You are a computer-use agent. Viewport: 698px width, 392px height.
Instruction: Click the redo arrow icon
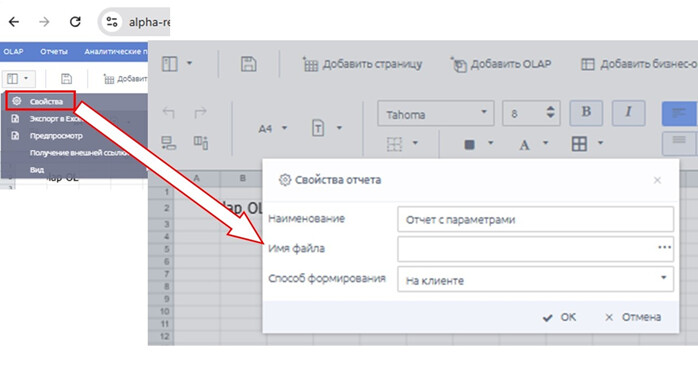(x=200, y=112)
